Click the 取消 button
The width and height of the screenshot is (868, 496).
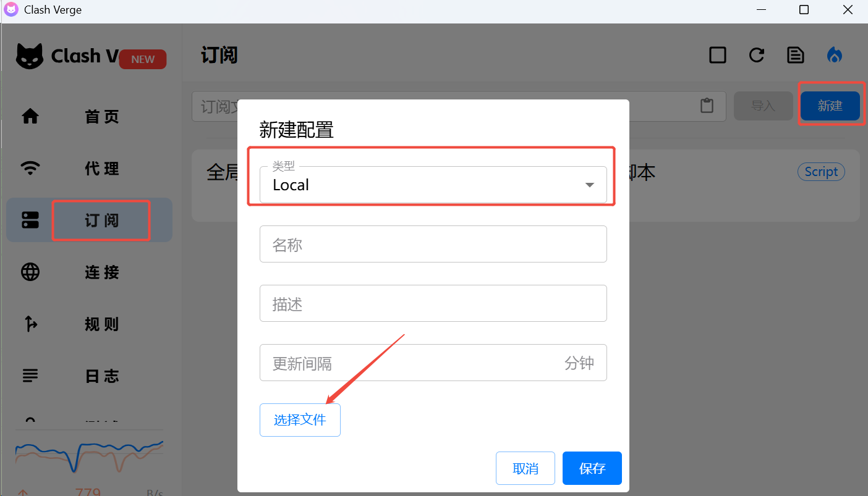[x=525, y=468]
